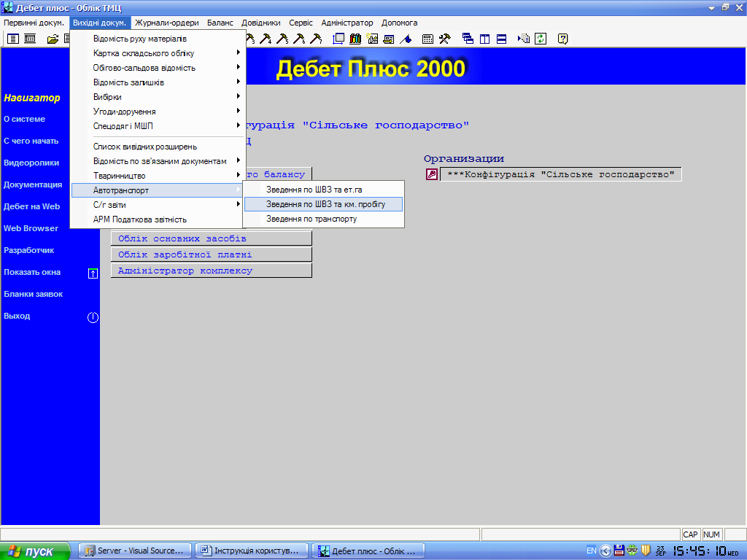Click the green refresh arrows toolbar icon

(x=541, y=39)
